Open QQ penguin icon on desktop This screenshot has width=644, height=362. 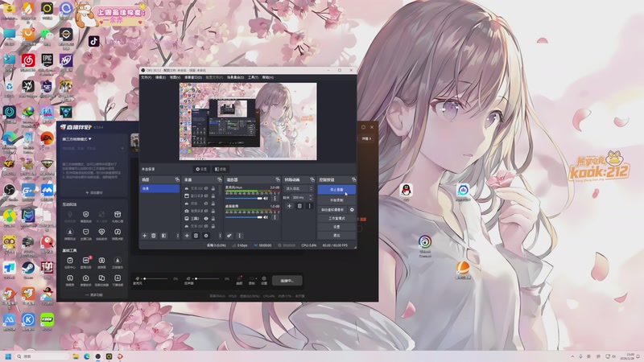point(407,190)
